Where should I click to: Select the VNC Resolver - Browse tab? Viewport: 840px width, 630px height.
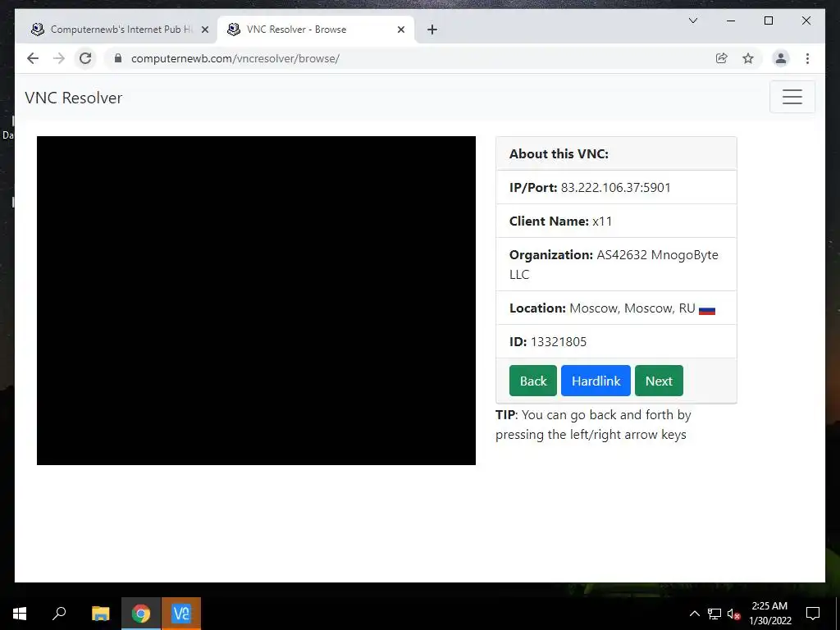tap(316, 30)
